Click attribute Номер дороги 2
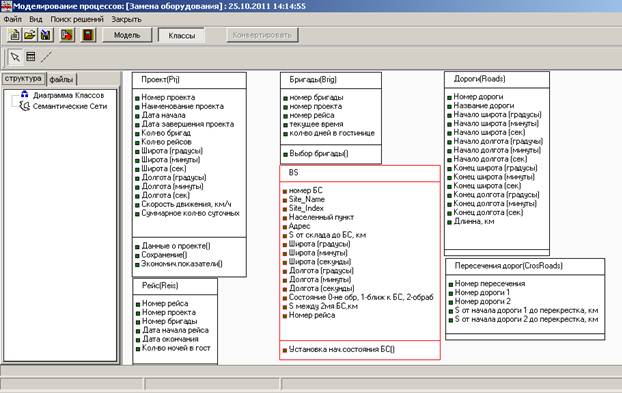This screenshot has height=393, width=622. point(483,302)
